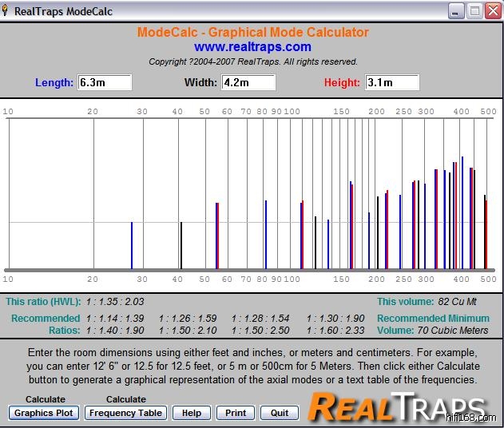504x428 pixels.
Task: Click the lowest-frequency blue mode bar
Action: click(132, 245)
